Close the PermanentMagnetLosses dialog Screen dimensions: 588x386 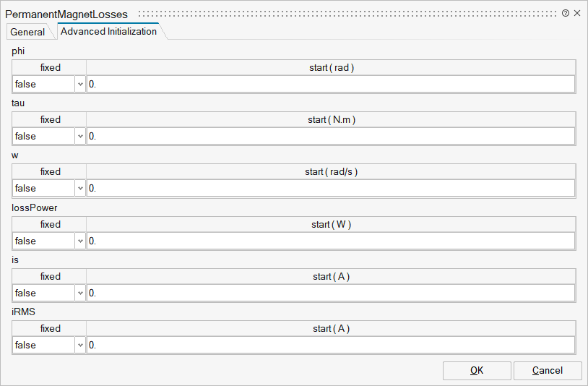[577, 14]
